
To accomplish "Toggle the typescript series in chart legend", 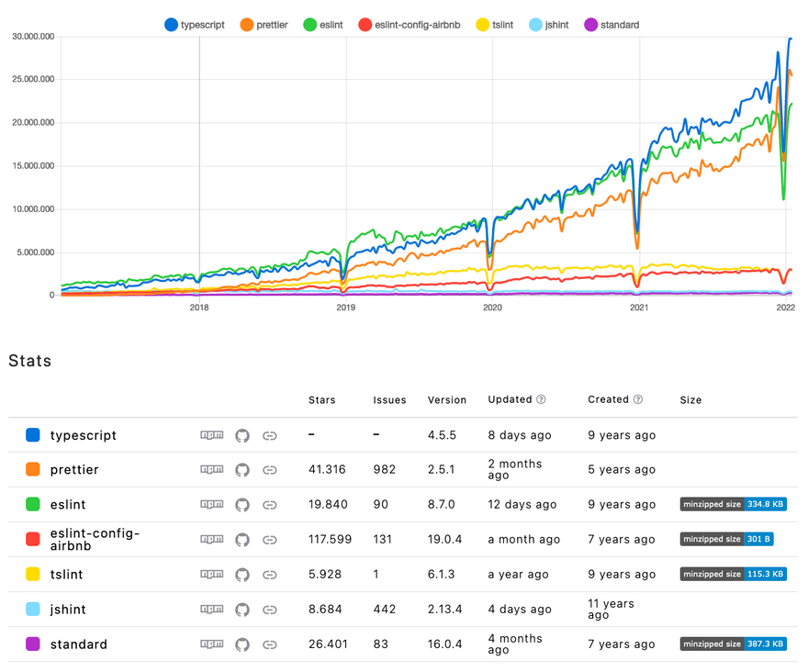I will (x=194, y=25).
